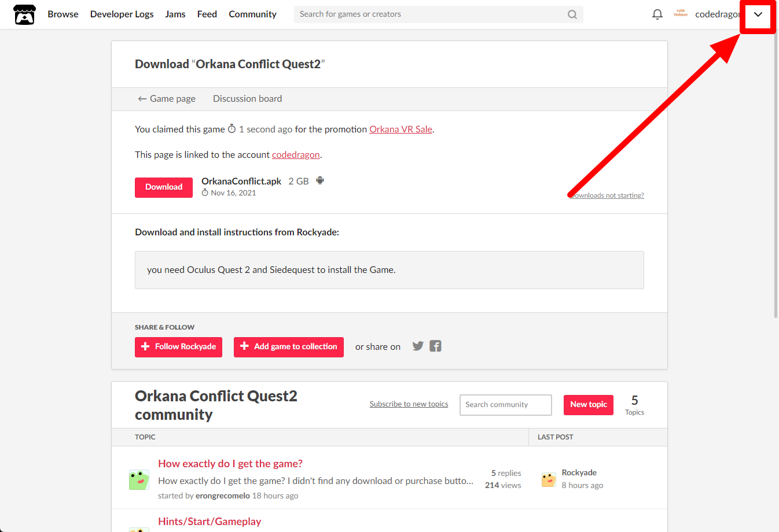Focus the Search community field
Viewport: 779px width, 532px height.
pos(506,405)
